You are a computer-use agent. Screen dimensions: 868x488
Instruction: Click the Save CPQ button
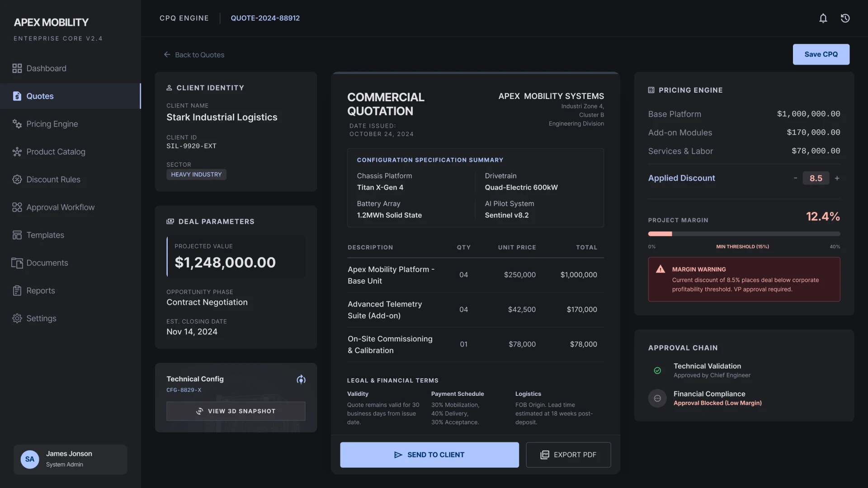(x=821, y=54)
